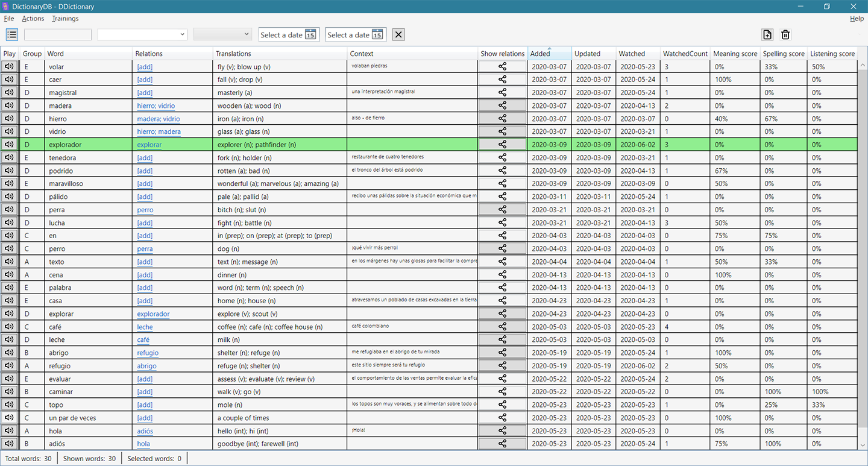
Task: Sort by the Added column header
Action: tap(549, 54)
